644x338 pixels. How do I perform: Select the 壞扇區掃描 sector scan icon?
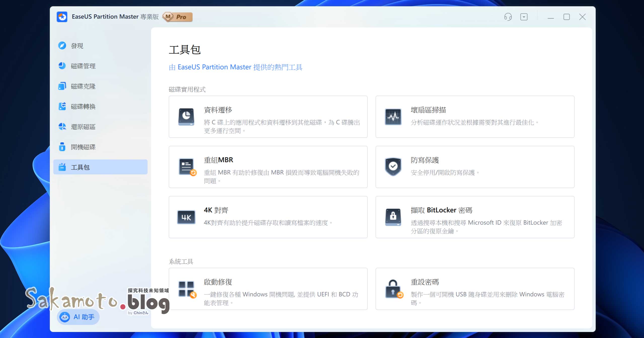pyautogui.click(x=393, y=117)
